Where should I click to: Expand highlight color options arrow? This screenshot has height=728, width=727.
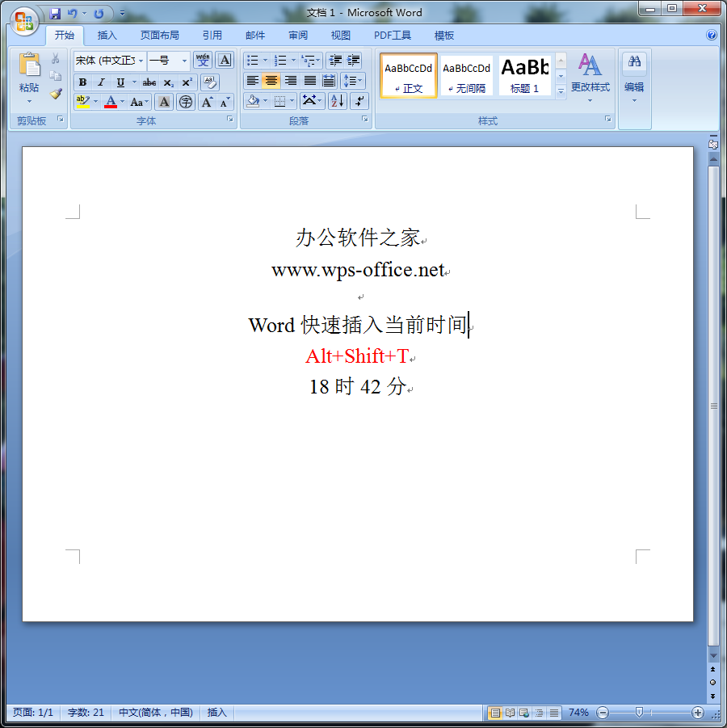coord(95,102)
